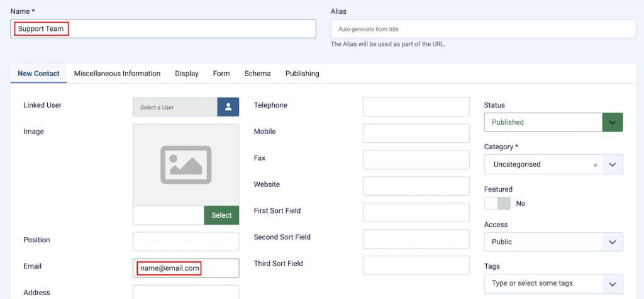Click the Mobile input field

tap(416, 133)
